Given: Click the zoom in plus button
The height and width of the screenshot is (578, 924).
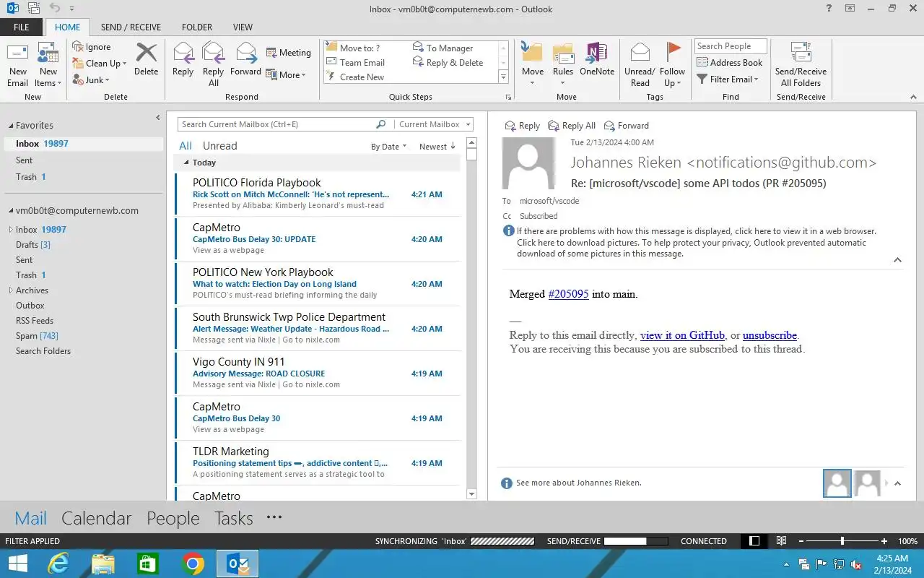Looking at the screenshot, I should pyautogui.click(x=884, y=541).
